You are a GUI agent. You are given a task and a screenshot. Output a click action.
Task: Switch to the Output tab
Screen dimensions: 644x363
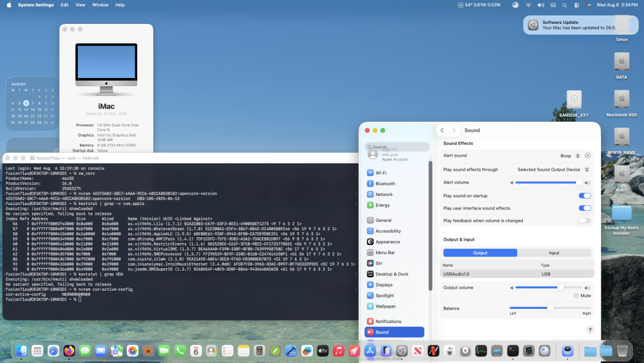480,253
